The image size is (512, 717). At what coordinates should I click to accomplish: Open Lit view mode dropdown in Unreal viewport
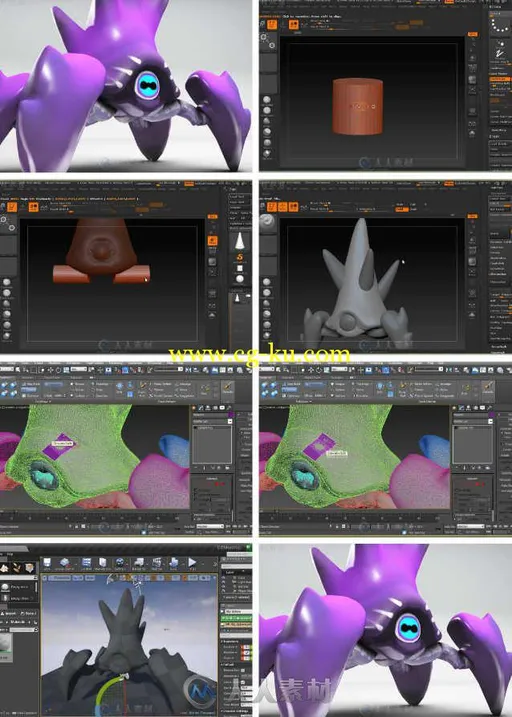78,578
